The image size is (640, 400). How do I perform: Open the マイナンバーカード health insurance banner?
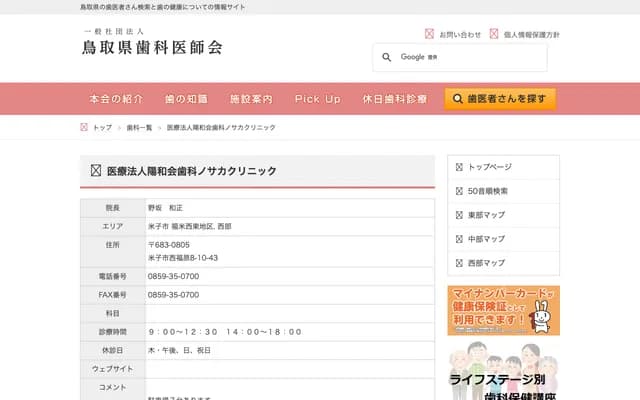coord(503,311)
